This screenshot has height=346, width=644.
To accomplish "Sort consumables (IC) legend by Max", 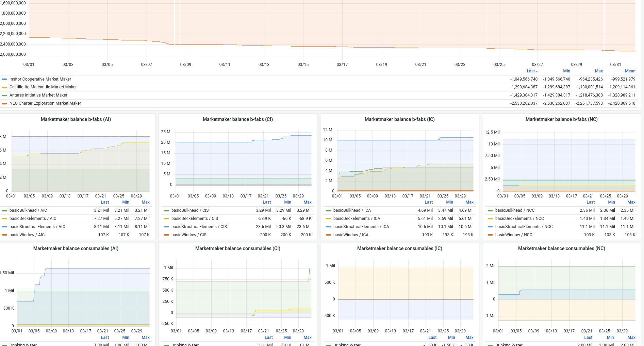I will pyautogui.click(x=469, y=338).
